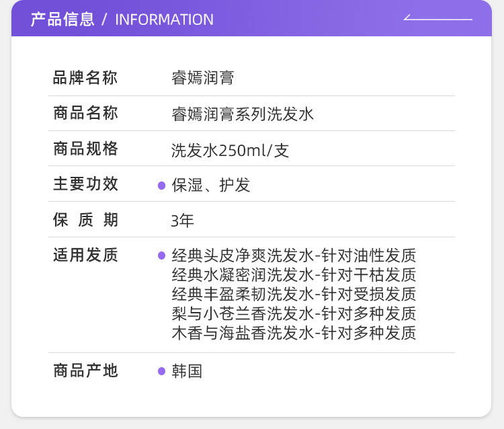Click the white decorative line in header
504x429 pixels.
438,18
